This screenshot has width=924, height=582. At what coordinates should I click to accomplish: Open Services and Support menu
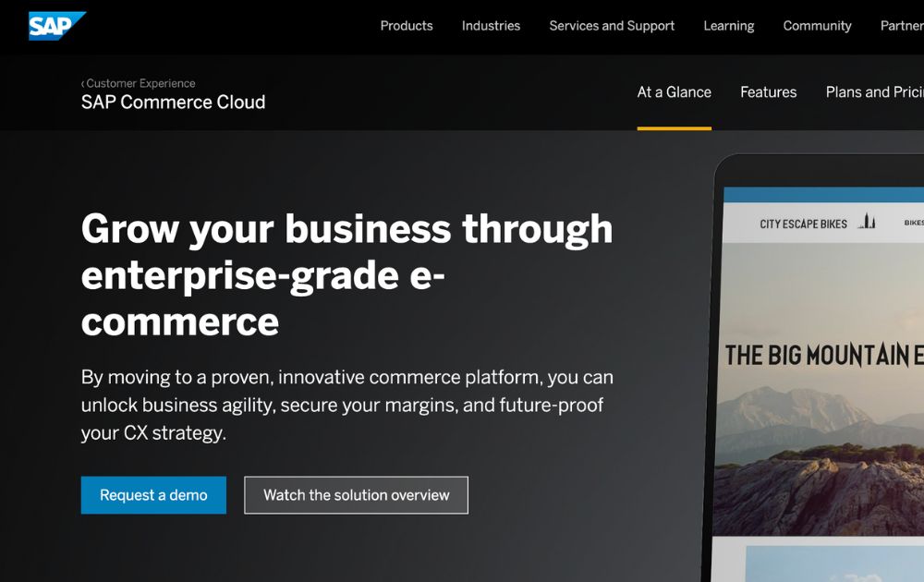click(x=612, y=26)
